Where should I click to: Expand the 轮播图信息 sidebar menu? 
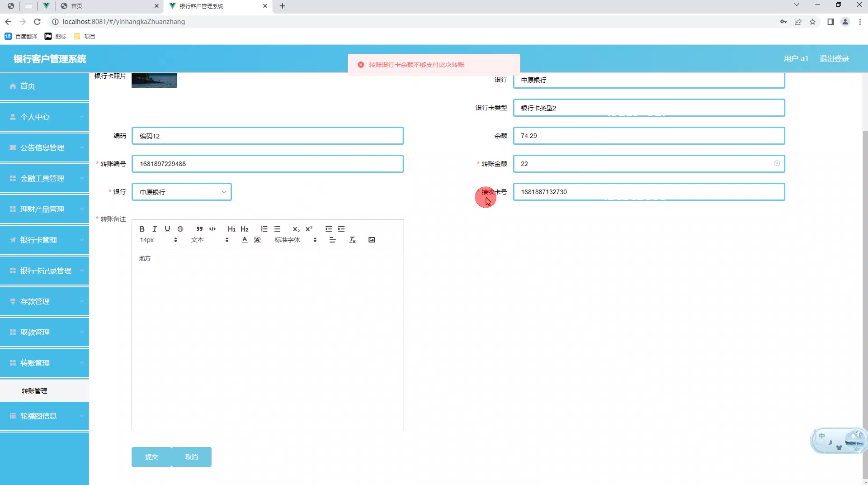(44, 416)
